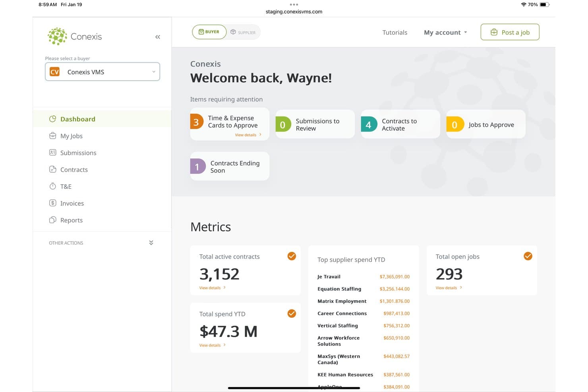The height and width of the screenshot is (392, 588).
Task: Click the Conexis logo icon
Action: click(x=57, y=36)
